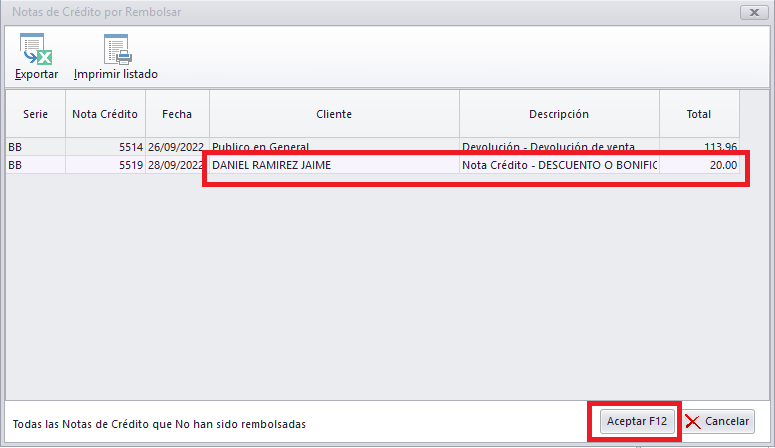Screen dimensions: 775x448
Task: Sort by the Serie column header
Action: pos(36,114)
